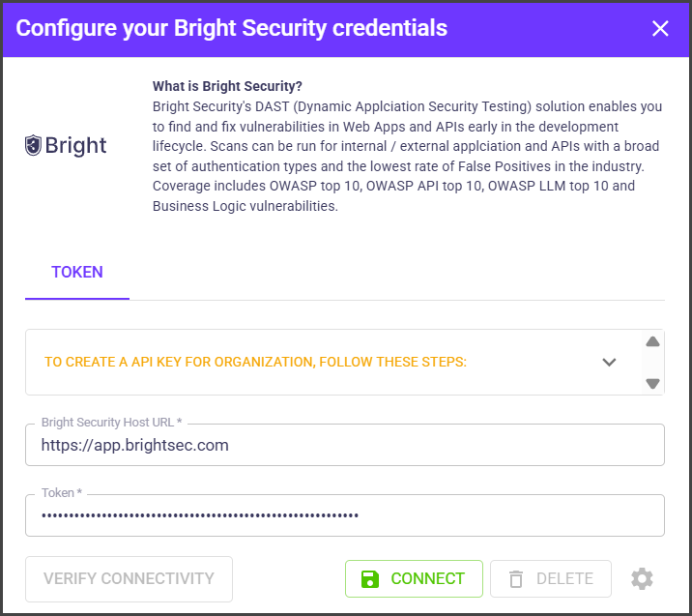Click the dialog title text
The width and height of the screenshot is (692, 616).
[x=232, y=28]
